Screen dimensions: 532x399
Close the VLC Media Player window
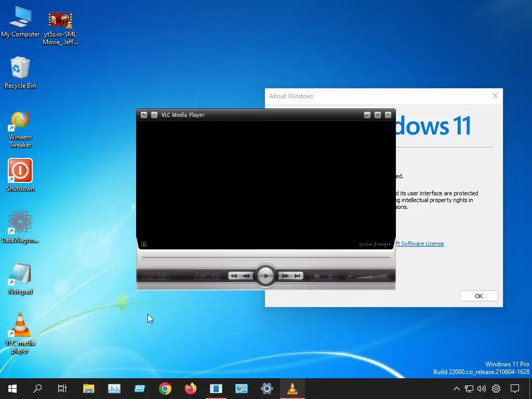click(388, 115)
